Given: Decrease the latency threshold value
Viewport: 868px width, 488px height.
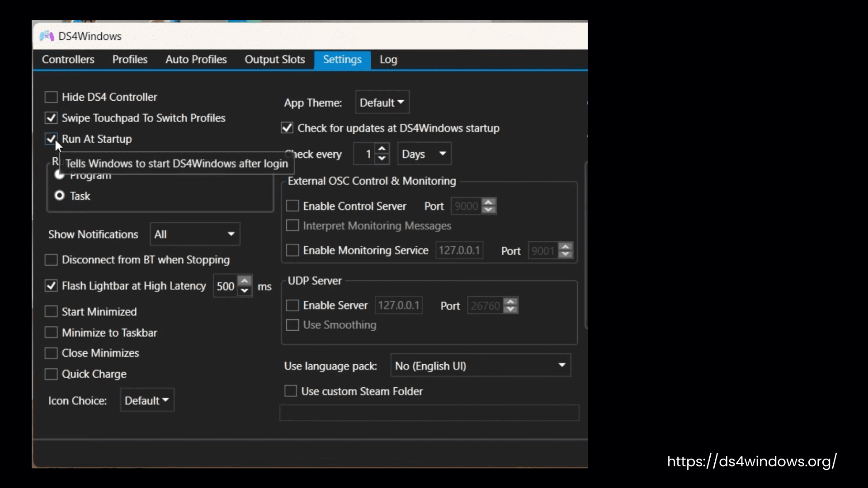Looking at the screenshot, I should [x=245, y=291].
